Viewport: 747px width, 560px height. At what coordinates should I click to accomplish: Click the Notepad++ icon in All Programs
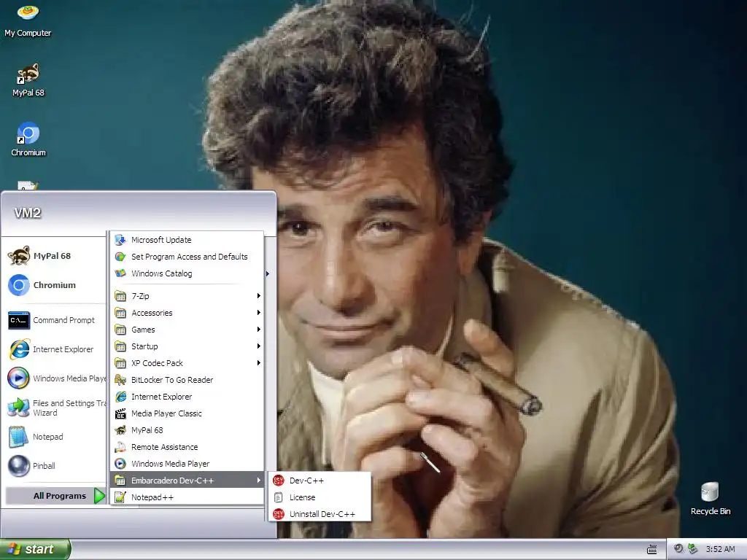pos(120,497)
